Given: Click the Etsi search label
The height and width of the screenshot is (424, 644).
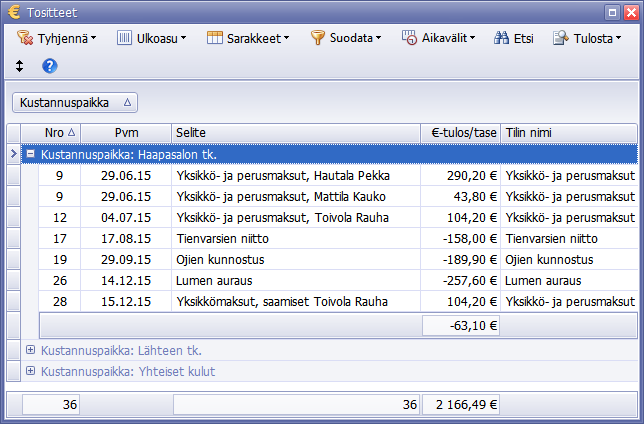Looking at the screenshot, I should tap(524, 38).
